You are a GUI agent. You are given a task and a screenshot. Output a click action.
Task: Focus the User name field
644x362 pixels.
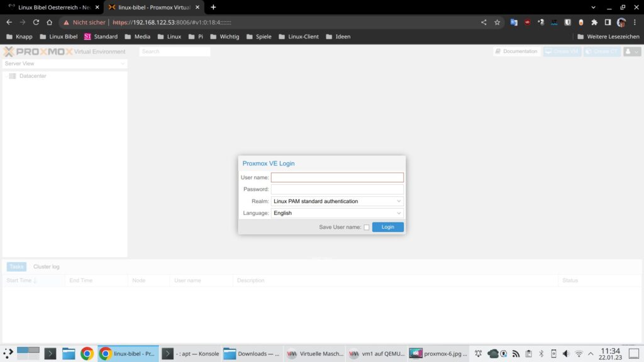coord(337,177)
